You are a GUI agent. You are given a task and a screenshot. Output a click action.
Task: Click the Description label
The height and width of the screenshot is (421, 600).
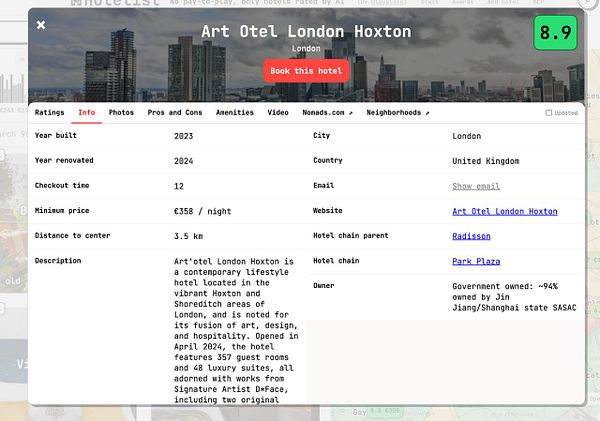(58, 261)
